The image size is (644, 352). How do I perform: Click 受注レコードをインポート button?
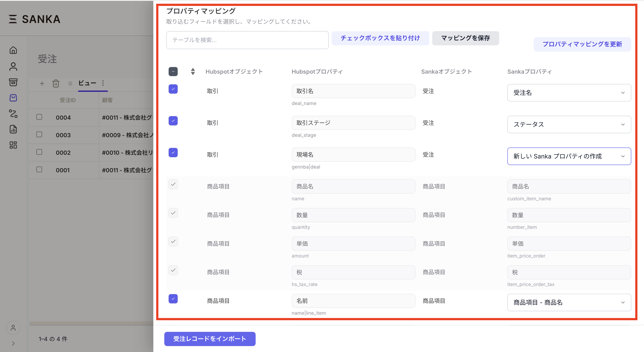(x=209, y=339)
